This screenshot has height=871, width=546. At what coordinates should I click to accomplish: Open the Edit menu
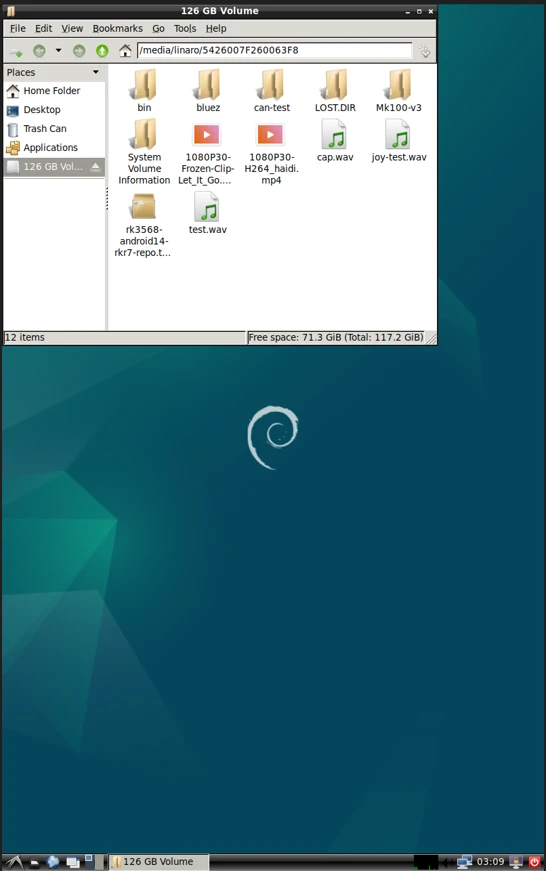pos(43,28)
